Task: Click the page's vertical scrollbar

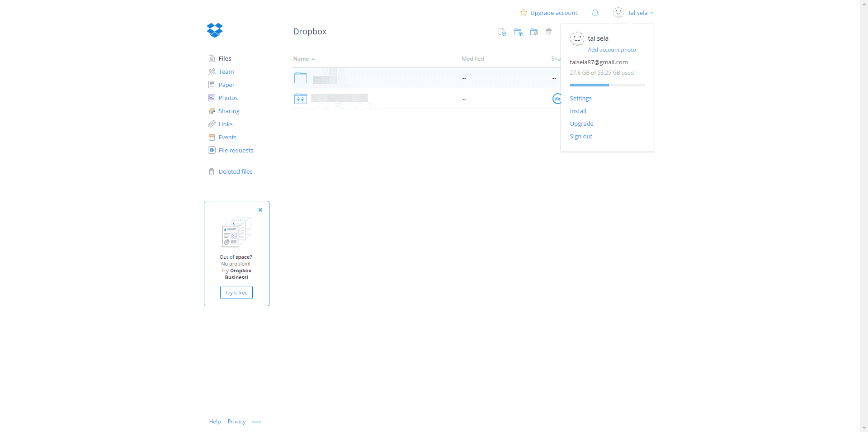Action: pos(864,216)
